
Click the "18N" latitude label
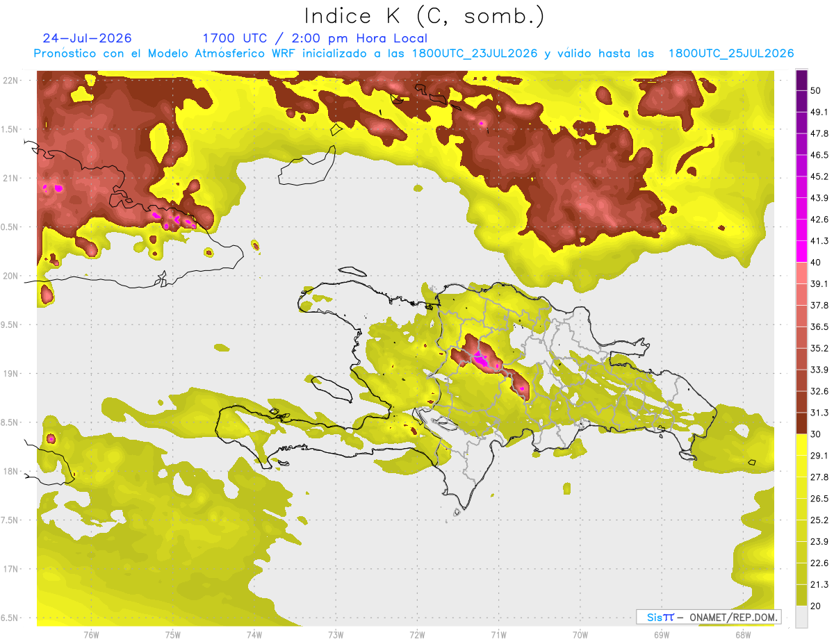[10, 471]
